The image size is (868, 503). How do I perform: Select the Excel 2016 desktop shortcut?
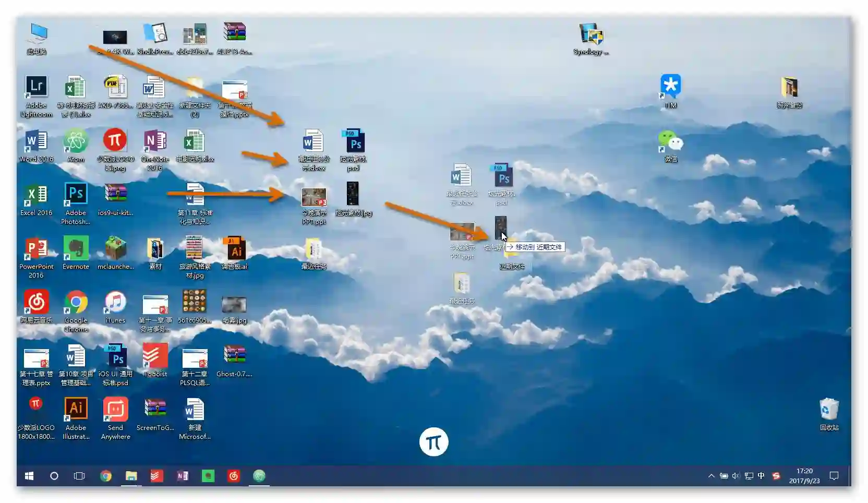[37, 200]
